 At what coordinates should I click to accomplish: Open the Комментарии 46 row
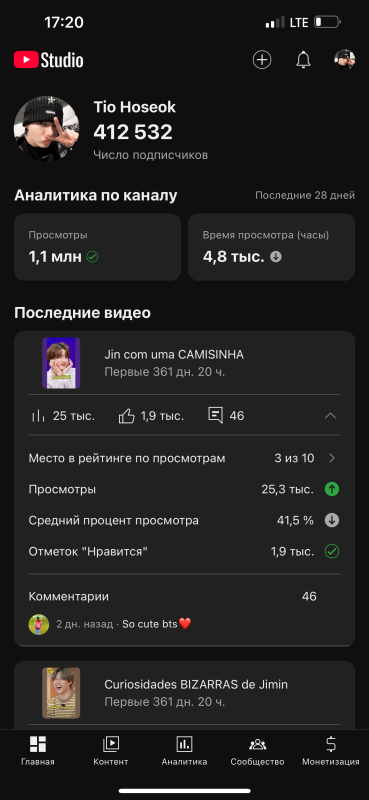(184, 596)
